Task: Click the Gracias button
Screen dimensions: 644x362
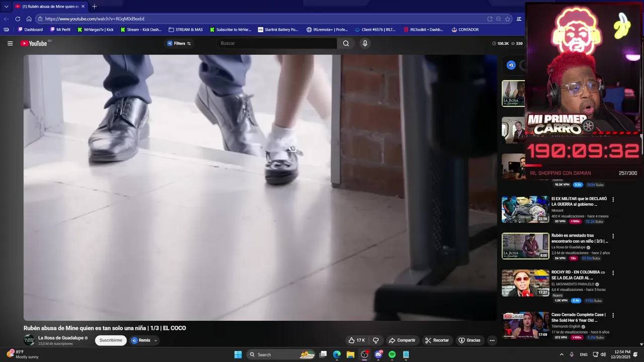Action: pos(469,340)
